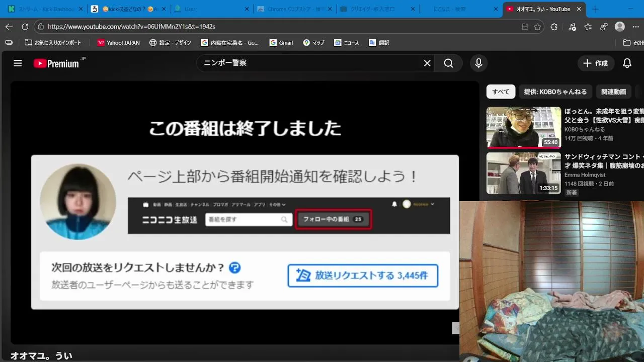Open 内職在宅桑名 Google bookmark
The image size is (644, 362).
(230, 43)
